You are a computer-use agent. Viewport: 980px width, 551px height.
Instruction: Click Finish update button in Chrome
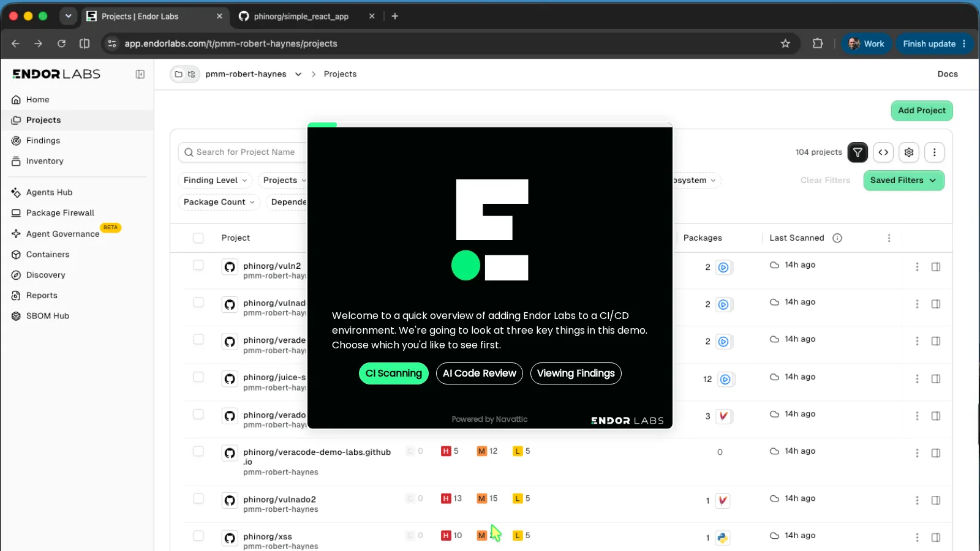(x=933, y=43)
